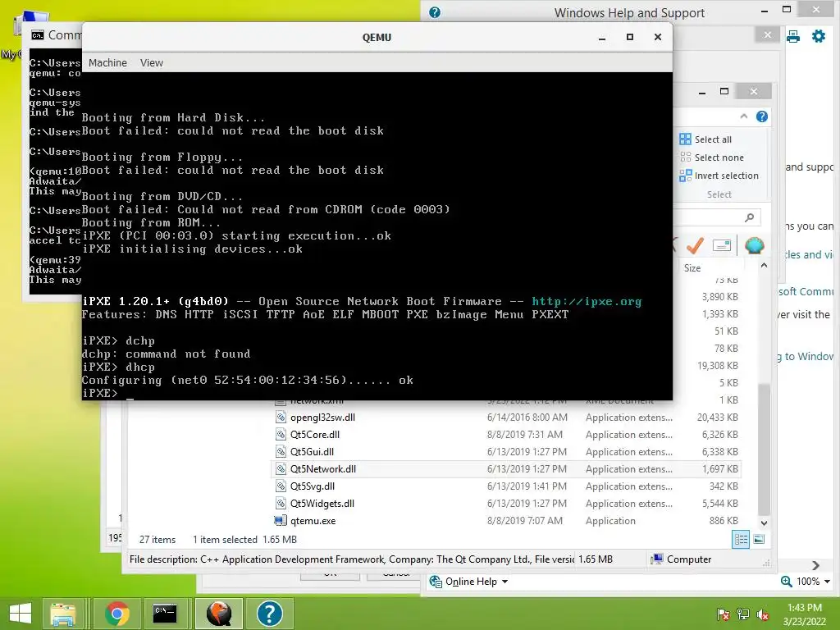Open the View menu in QEMU
840x630 pixels.
pos(152,62)
